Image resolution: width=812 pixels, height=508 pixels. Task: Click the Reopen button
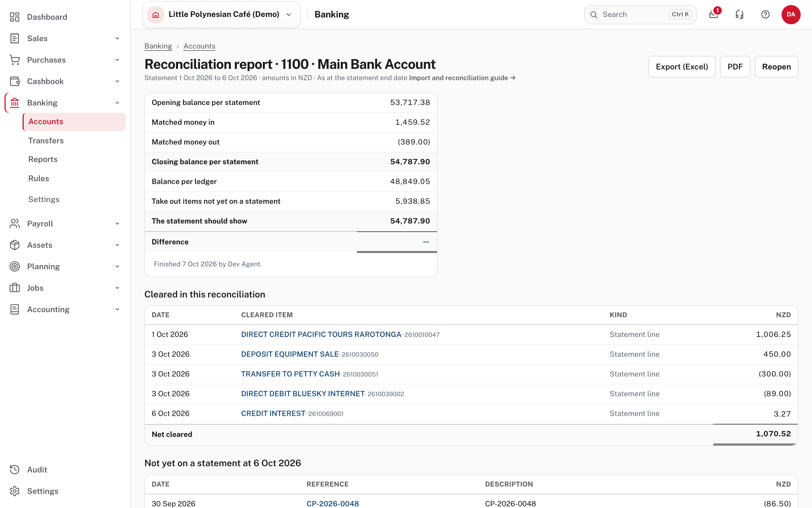click(x=776, y=67)
